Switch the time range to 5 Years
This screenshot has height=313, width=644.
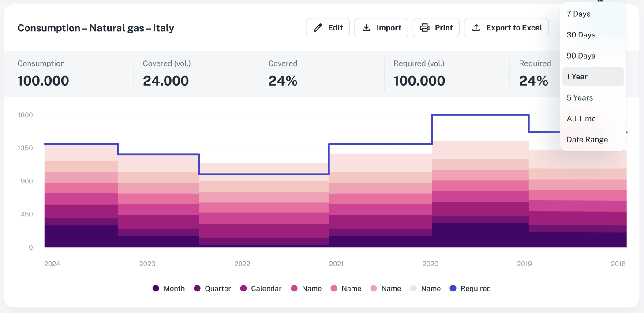click(x=580, y=98)
